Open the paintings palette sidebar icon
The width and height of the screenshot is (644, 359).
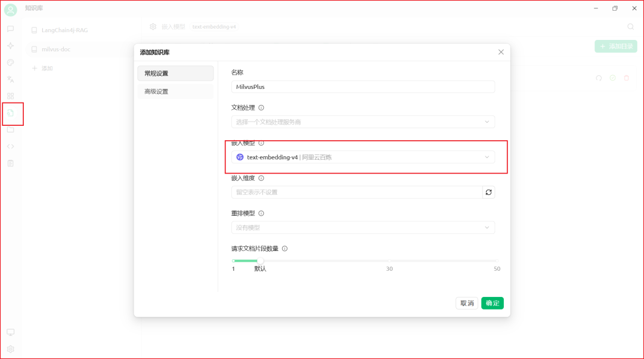point(11,63)
